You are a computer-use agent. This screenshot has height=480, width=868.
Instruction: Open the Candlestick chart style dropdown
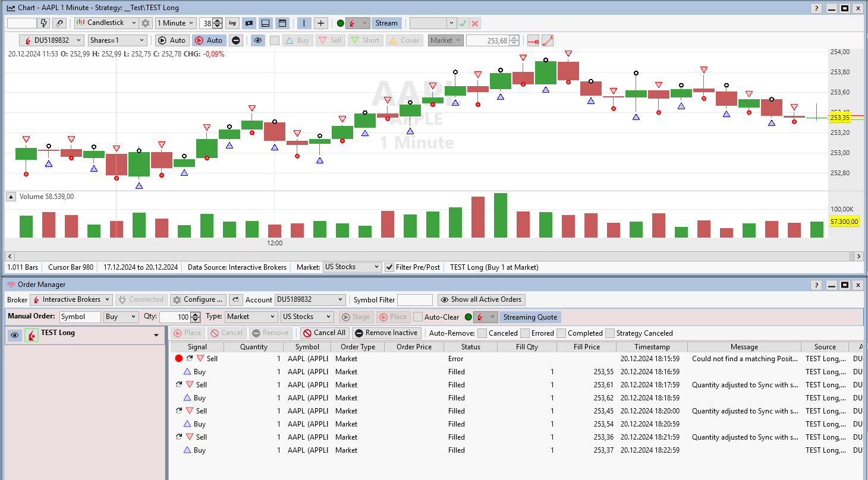point(107,23)
